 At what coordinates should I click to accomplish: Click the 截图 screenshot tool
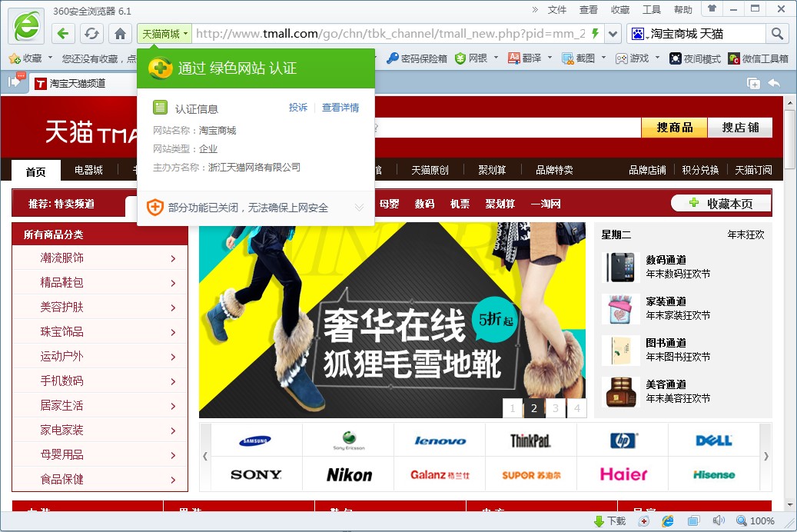tap(579, 58)
